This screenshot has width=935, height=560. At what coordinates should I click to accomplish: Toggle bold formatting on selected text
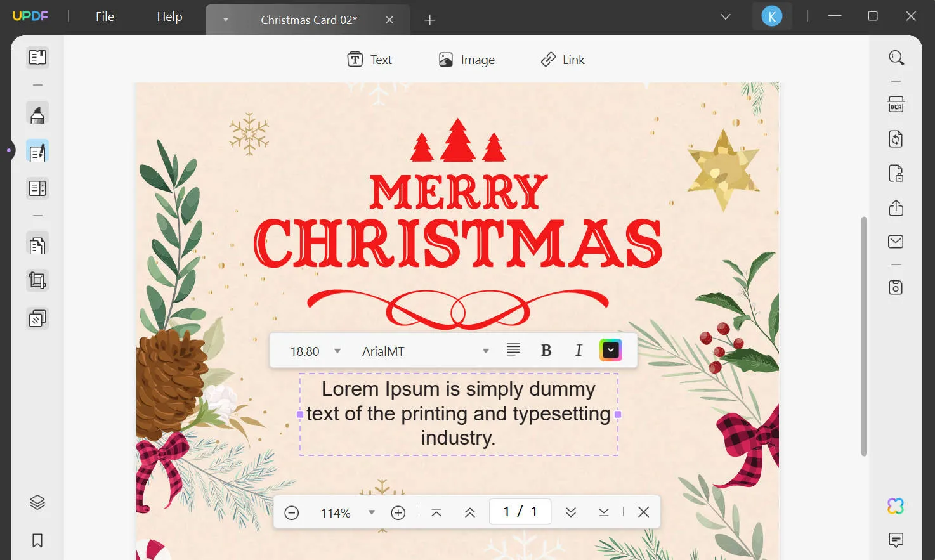tap(546, 349)
